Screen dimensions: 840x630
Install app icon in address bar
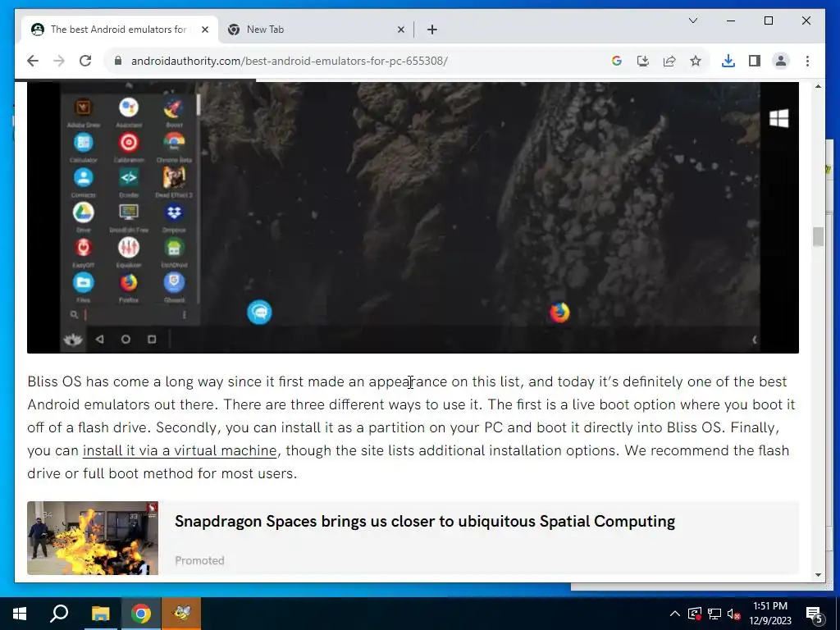[643, 61]
